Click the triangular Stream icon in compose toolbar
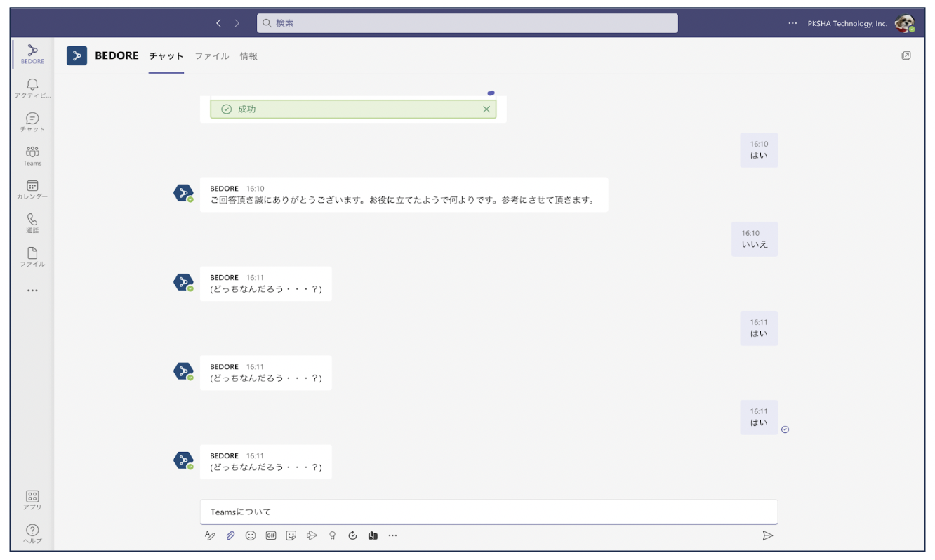The width and height of the screenshot is (935, 560). [x=312, y=535]
